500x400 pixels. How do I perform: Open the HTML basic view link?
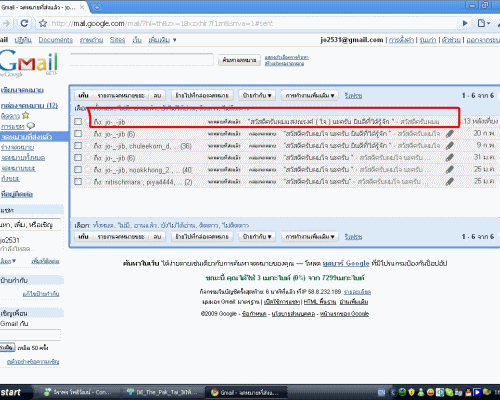(320, 302)
